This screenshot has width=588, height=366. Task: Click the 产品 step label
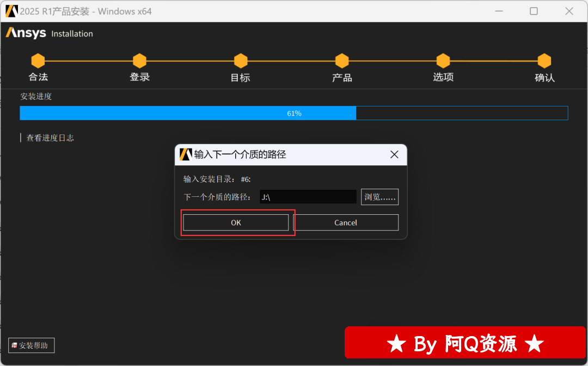tap(342, 78)
